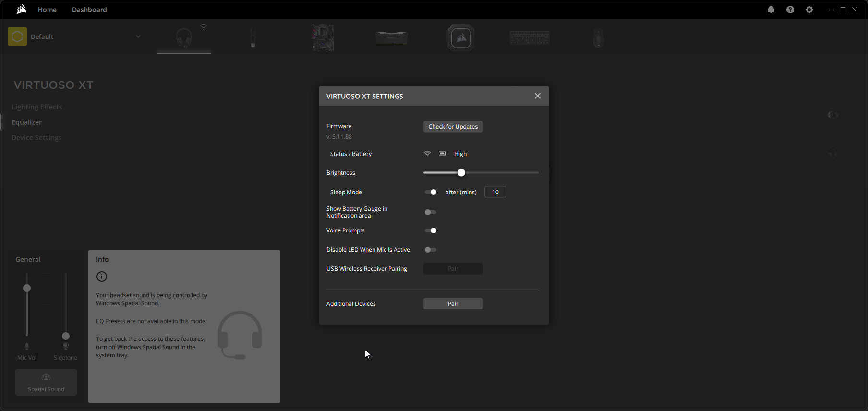Select the Corsair liquid cooler device

[461, 38]
